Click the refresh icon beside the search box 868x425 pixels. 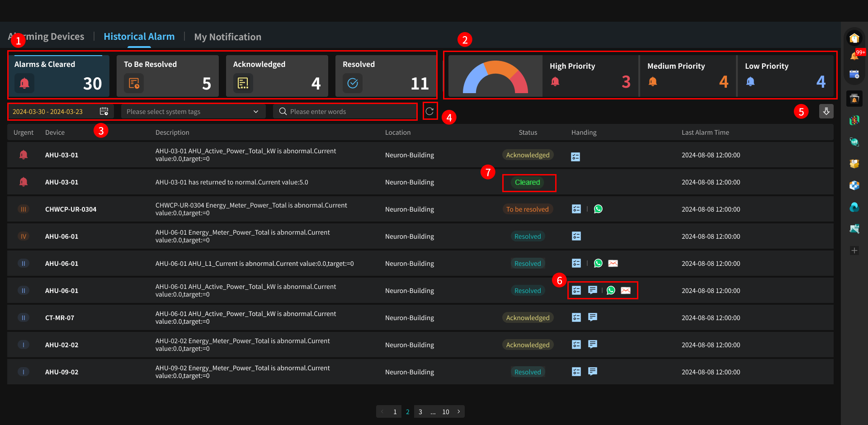pyautogui.click(x=429, y=111)
